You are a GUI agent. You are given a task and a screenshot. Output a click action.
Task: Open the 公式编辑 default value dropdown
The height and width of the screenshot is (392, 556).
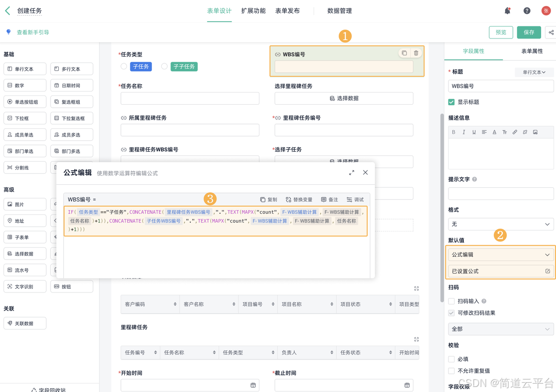coord(501,255)
